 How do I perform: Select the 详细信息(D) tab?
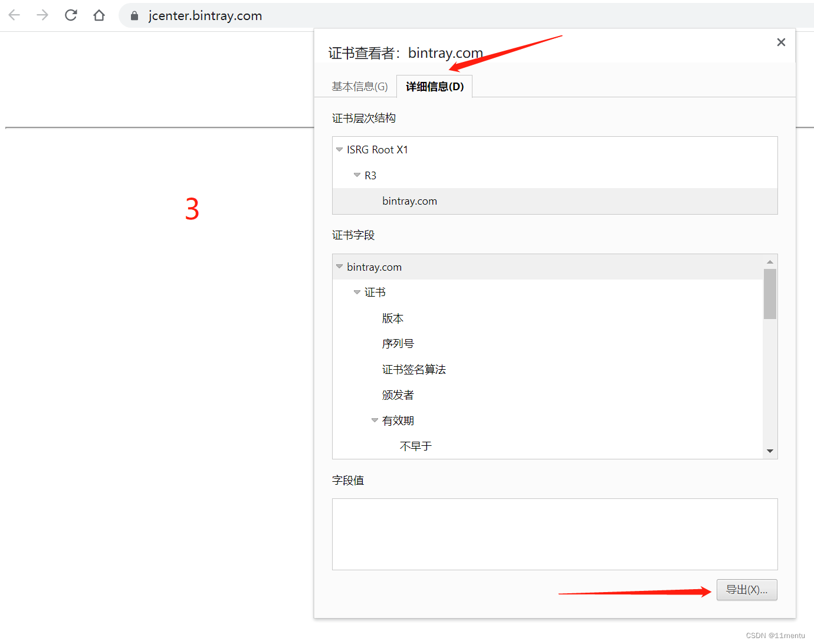tap(435, 87)
